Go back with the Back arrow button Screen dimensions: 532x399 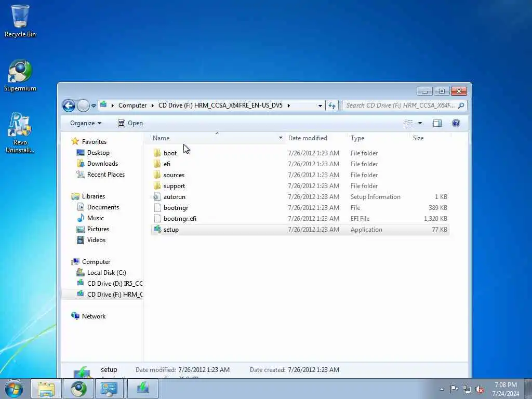(69, 105)
